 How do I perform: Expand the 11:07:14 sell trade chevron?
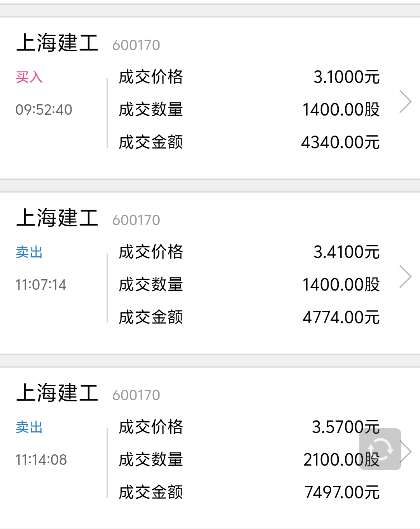(x=406, y=277)
